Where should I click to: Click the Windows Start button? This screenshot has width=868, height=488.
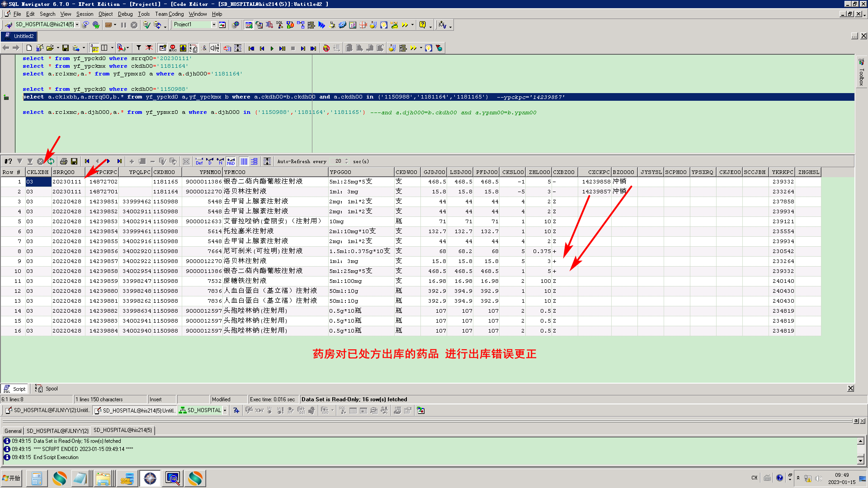click(11, 478)
